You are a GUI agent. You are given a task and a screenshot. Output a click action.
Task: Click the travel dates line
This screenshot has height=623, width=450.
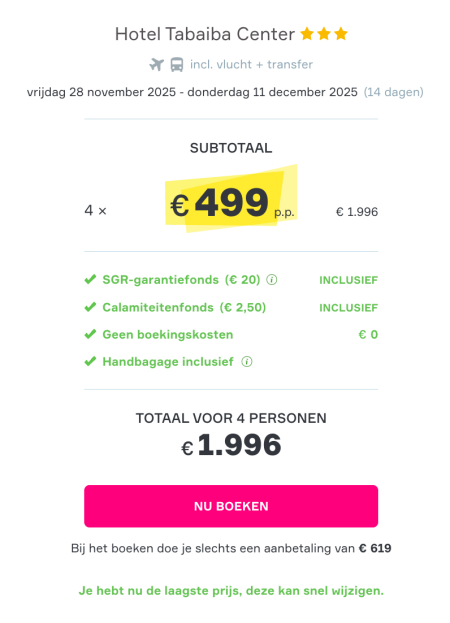(192, 92)
